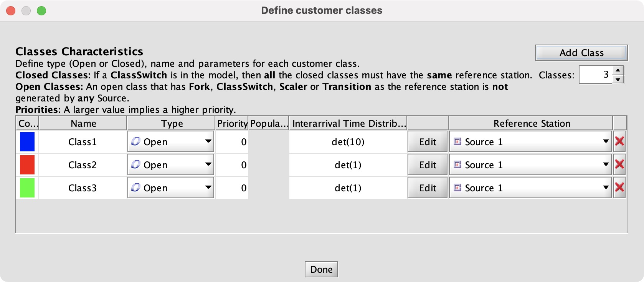Change the blue color swatch for Class1

27,142
